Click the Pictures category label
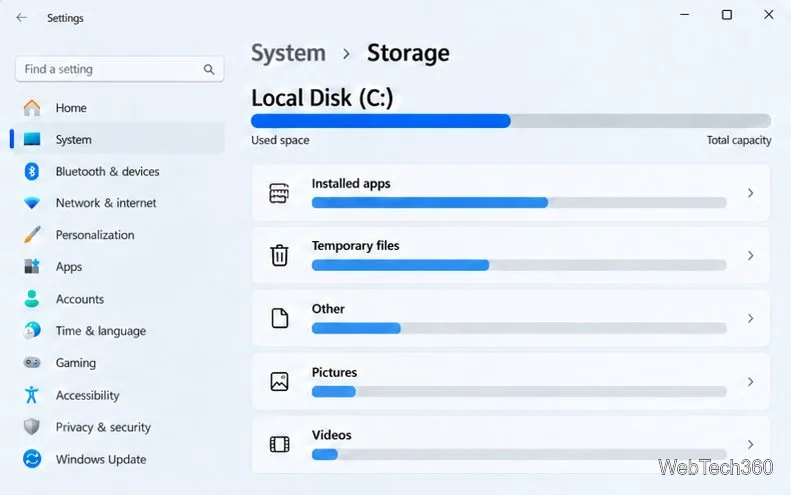Image resolution: width=791 pixels, height=495 pixels. click(334, 372)
